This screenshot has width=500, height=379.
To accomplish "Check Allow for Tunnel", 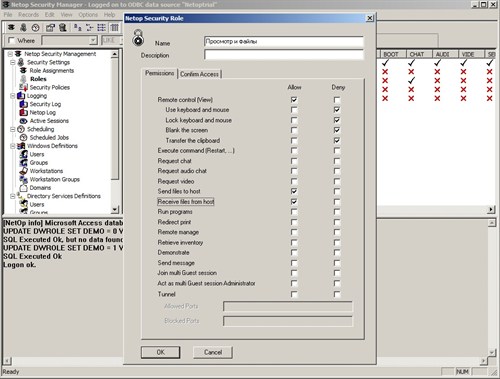I will tap(294, 294).
